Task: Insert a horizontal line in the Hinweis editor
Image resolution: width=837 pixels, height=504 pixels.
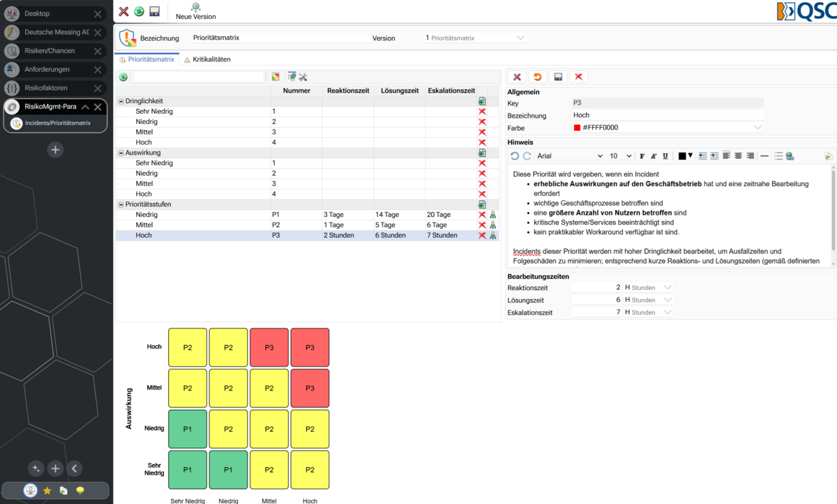Action: (764, 156)
